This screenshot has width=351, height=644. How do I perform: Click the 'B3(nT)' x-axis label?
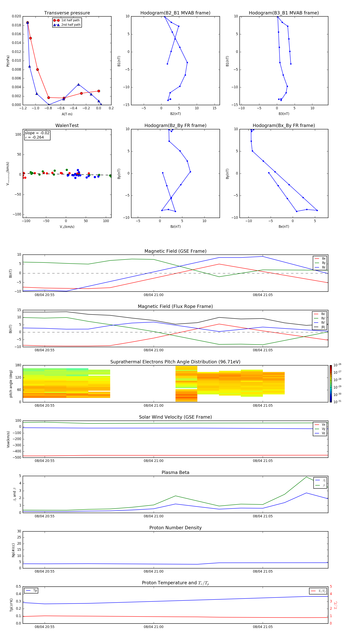coord(284,114)
